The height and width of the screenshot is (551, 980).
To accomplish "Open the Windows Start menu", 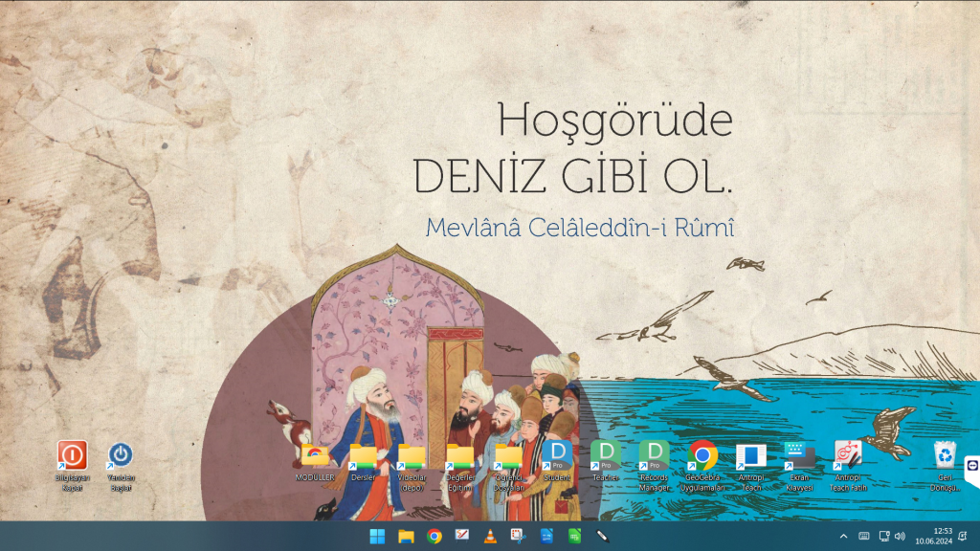I will click(x=377, y=536).
